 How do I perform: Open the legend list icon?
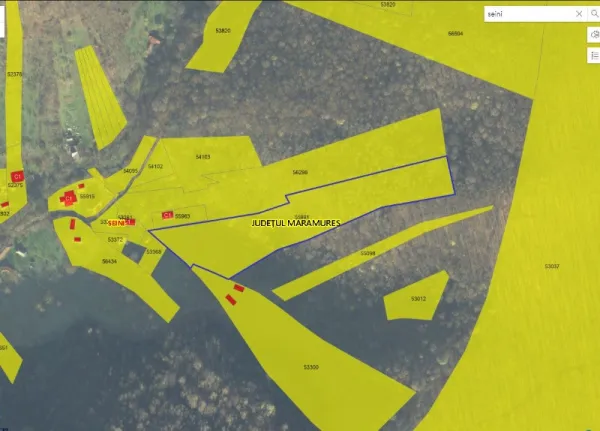pos(594,56)
